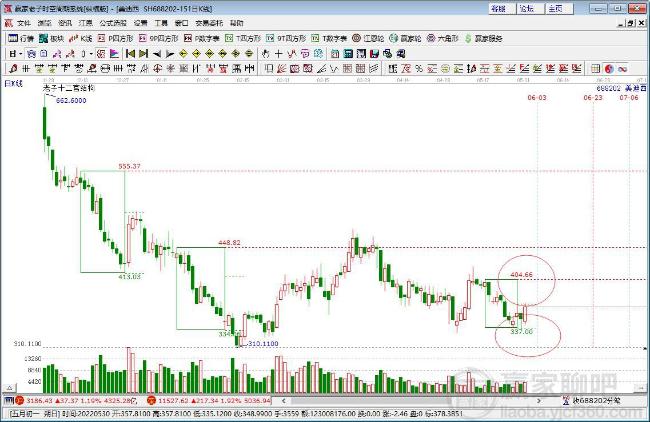
Task: Click the triangle button at volume pane corner
Action: pos(9,388)
